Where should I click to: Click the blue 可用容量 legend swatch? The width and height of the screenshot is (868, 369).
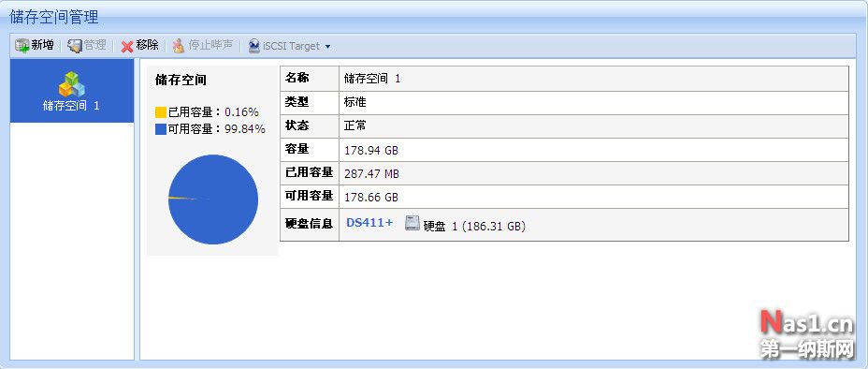click(161, 129)
